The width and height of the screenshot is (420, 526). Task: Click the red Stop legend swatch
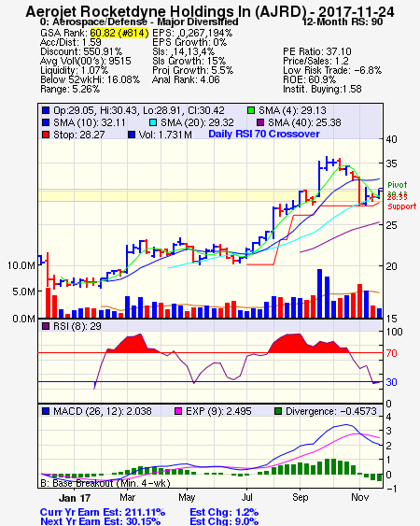click(x=46, y=135)
